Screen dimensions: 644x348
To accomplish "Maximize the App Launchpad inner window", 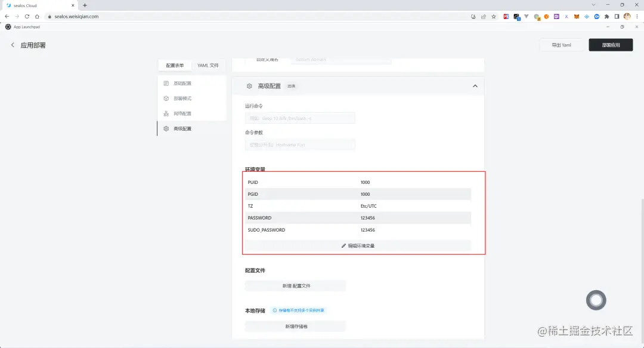I will pos(622,27).
